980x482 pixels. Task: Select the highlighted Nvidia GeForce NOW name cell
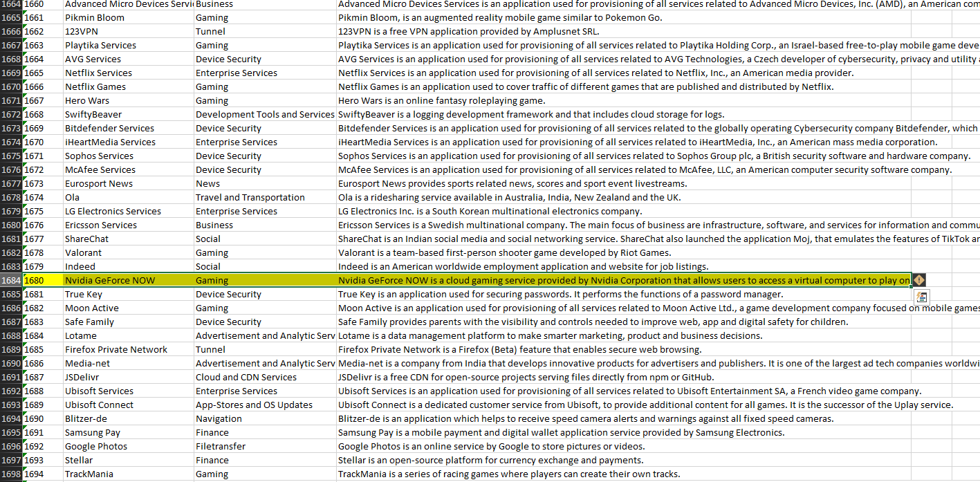pyautogui.click(x=129, y=280)
